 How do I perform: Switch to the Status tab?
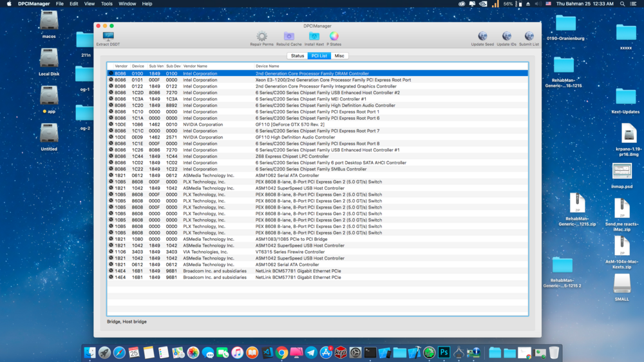click(298, 56)
